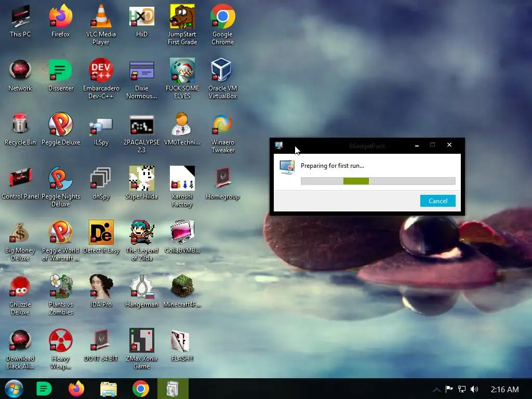Click the 8GadgetPack title bar icon
532x399 pixels.
pos(279,145)
